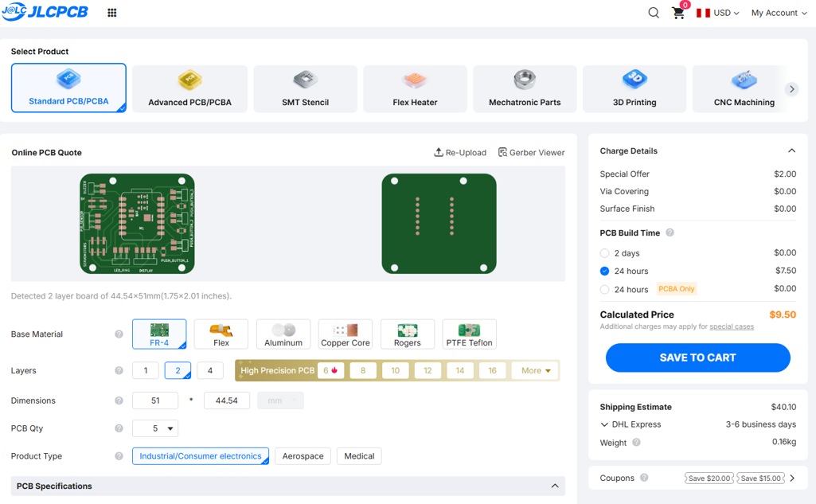
Task: Select Aluminum base material
Action: click(283, 334)
